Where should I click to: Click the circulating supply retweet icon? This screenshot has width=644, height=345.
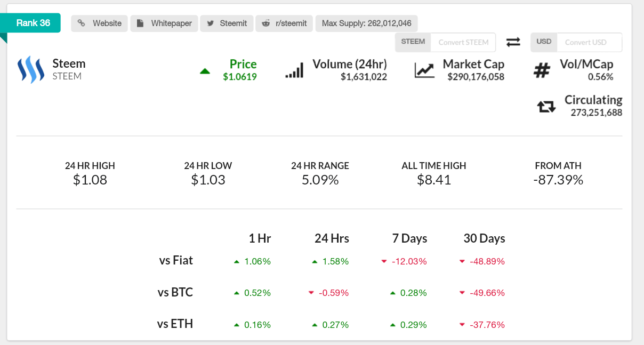click(x=546, y=107)
